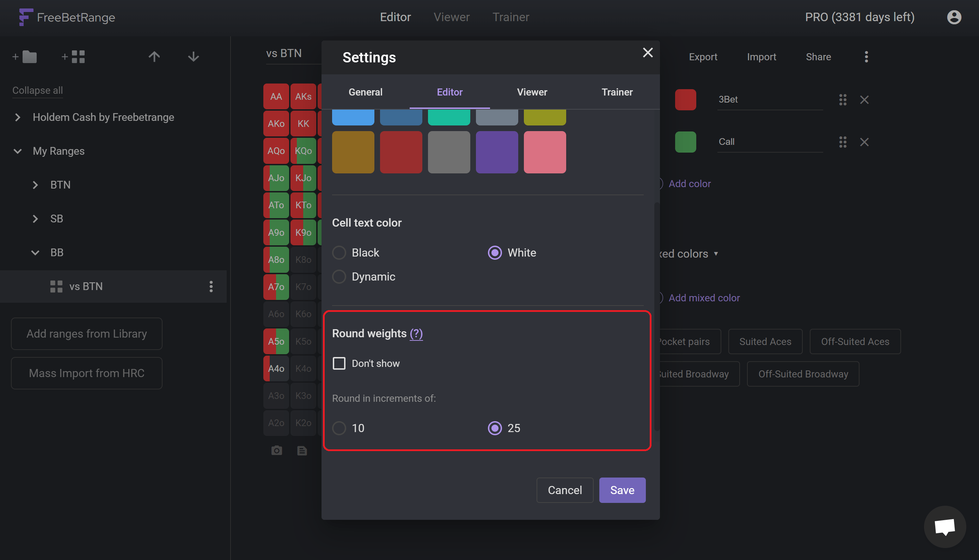Toggle the Don't show checkbox for round weights
This screenshot has width=979, height=560.
pyautogui.click(x=339, y=363)
